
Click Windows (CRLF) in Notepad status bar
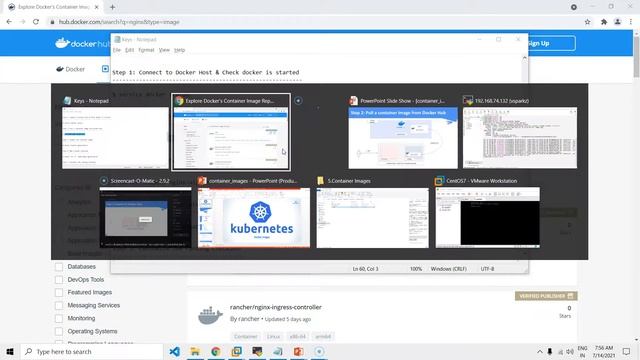[x=449, y=269]
